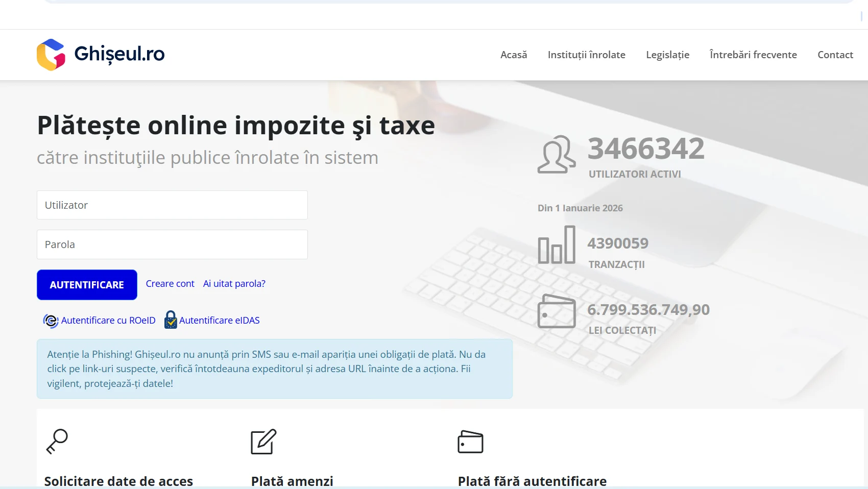Open Plată amenzi heading
This screenshot has height=489, width=868.
[x=292, y=481]
